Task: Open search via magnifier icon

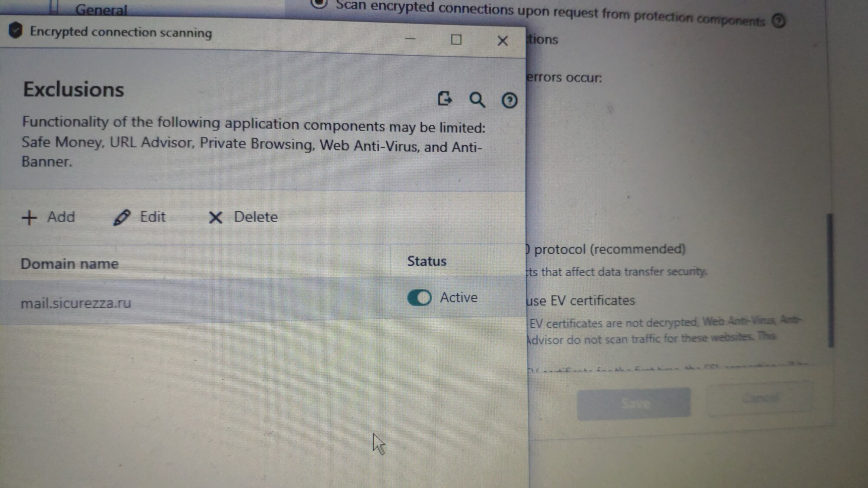Action: click(x=477, y=100)
